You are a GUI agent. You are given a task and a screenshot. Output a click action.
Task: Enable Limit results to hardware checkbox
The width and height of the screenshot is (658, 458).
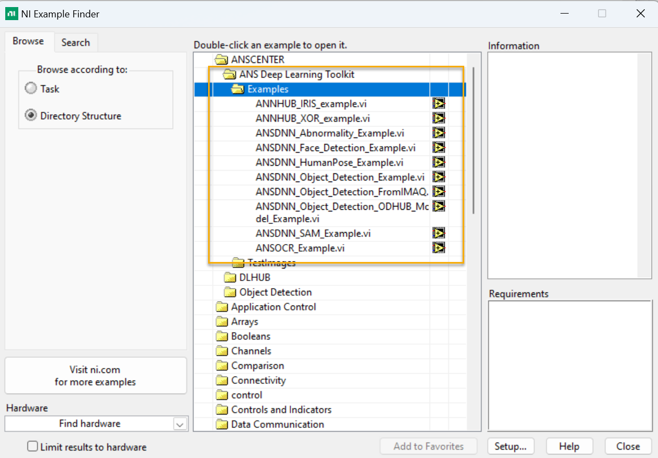pyautogui.click(x=33, y=447)
